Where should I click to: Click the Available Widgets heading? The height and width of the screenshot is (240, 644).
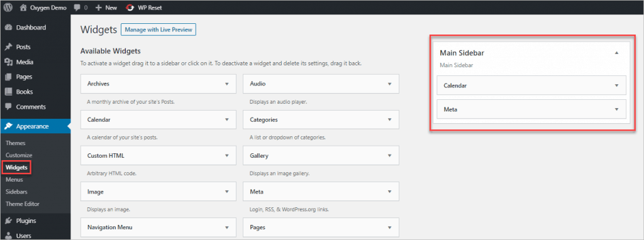111,52
